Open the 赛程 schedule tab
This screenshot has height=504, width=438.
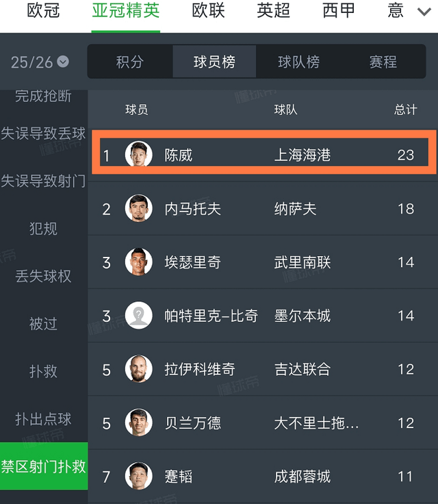tap(383, 62)
